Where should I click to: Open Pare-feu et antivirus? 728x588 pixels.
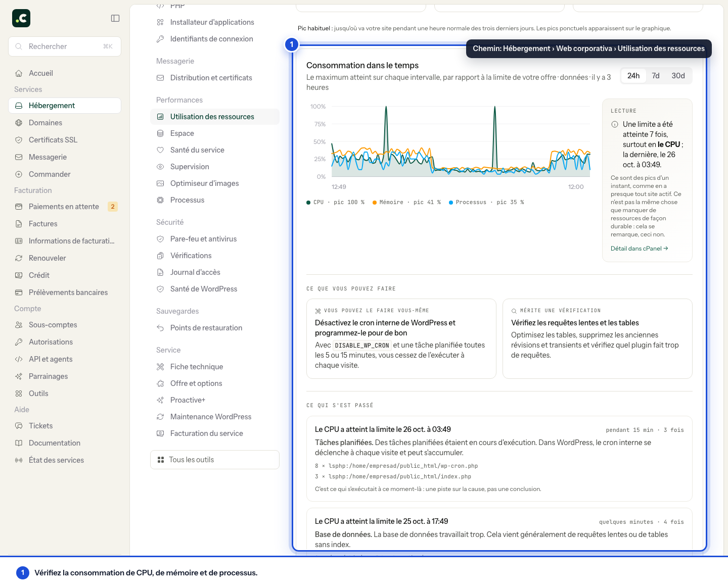[215, 239]
